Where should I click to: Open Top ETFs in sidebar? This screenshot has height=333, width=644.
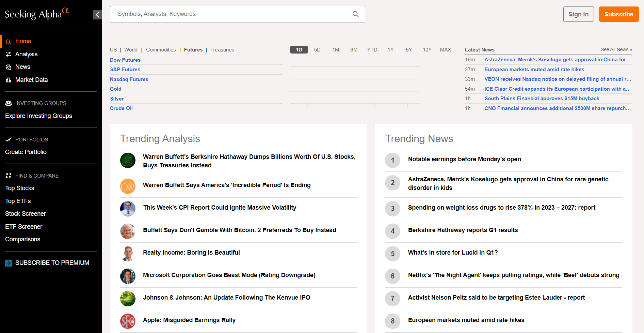tap(18, 201)
